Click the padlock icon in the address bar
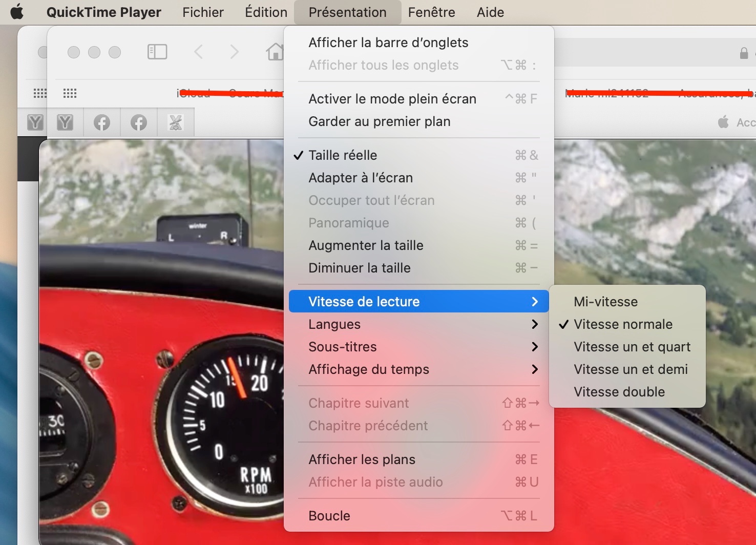The image size is (756, 545). (x=744, y=53)
